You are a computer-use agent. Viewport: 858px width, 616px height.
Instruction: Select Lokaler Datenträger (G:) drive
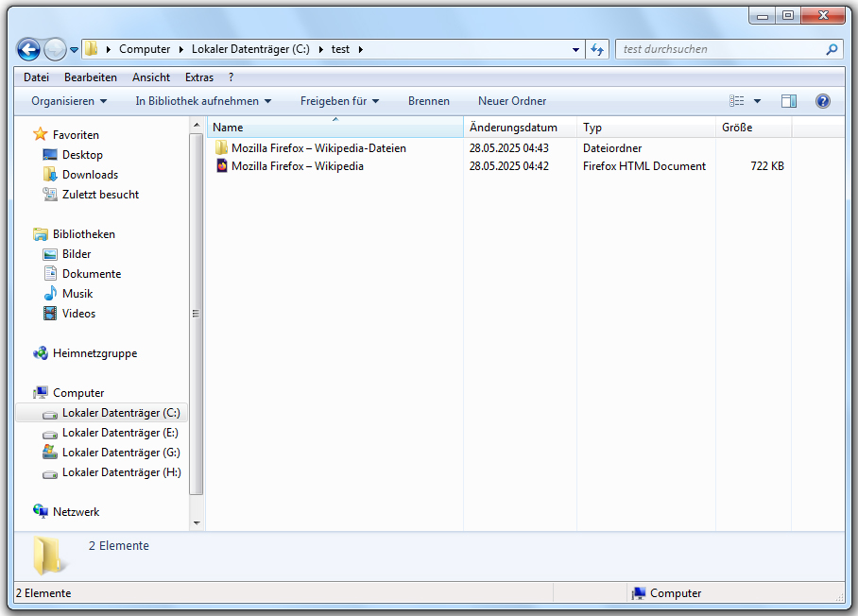pos(121,453)
